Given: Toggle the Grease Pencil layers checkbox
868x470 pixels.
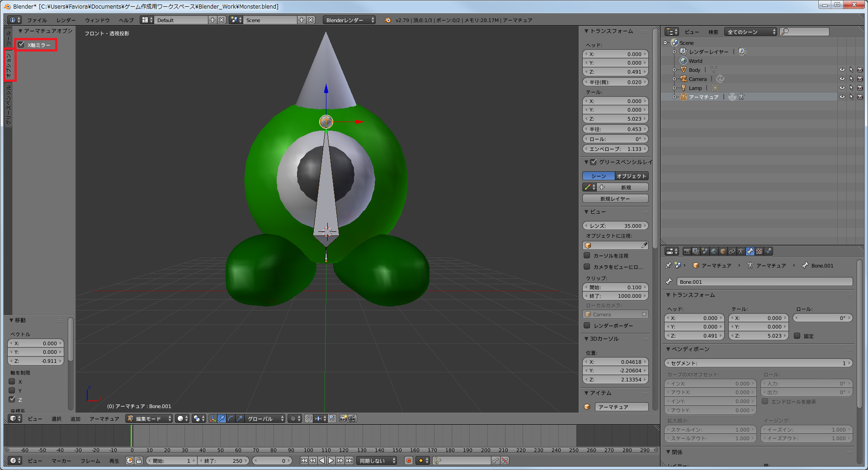Looking at the screenshot, I should click(594, 162).
